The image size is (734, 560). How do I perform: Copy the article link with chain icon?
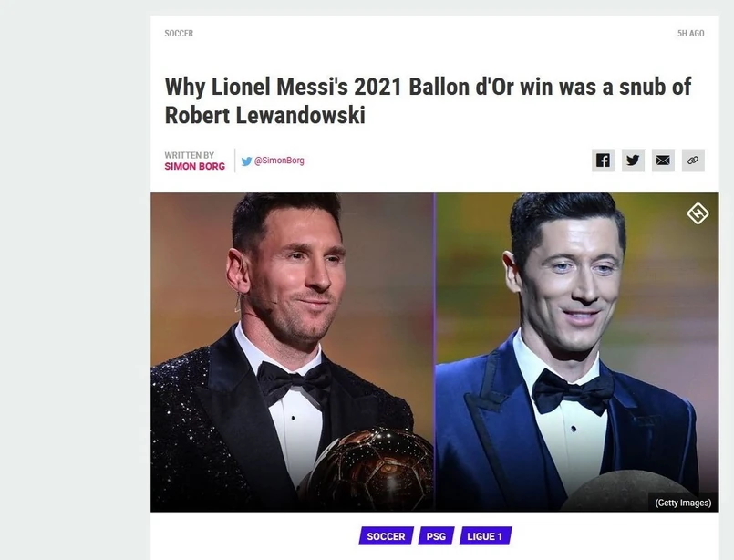click(x=693, y=161)
